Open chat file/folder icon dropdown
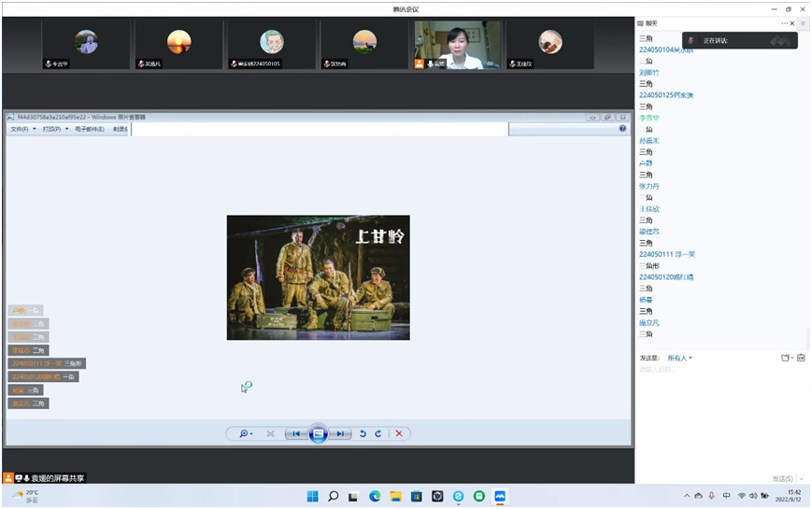Viewport: 812px width, 509px height. 787,358
